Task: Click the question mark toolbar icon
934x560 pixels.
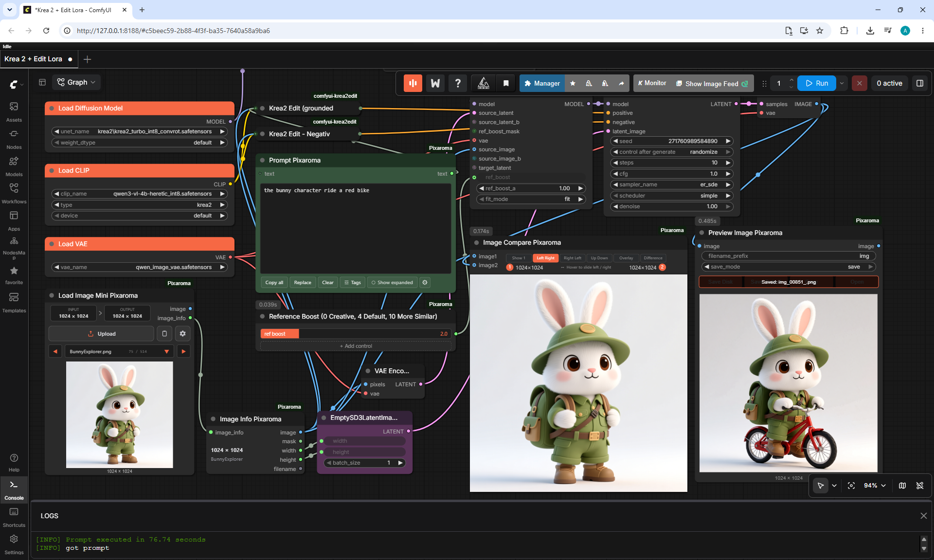Action: click(x=458, y=83)
